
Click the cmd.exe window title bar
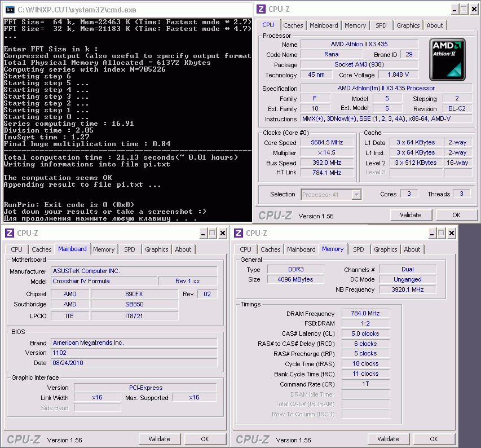pyautogui.click(x=127, y=10)
